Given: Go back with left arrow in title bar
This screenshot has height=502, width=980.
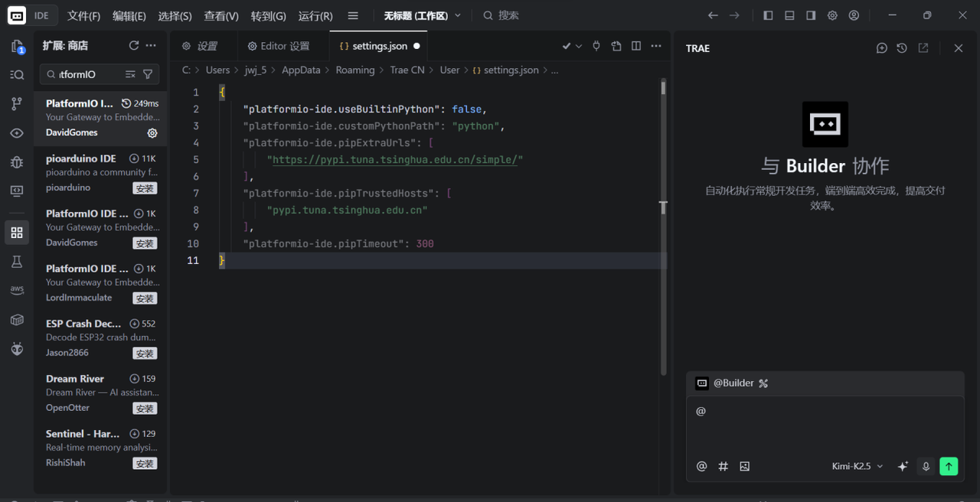Looking at the screenshot, I should pyautogui.click(x=713, y=15).
